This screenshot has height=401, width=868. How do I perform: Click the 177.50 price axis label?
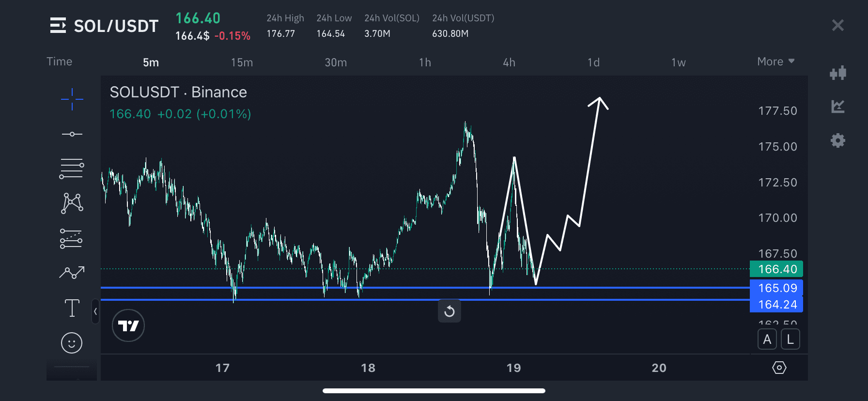click(777, 111)
